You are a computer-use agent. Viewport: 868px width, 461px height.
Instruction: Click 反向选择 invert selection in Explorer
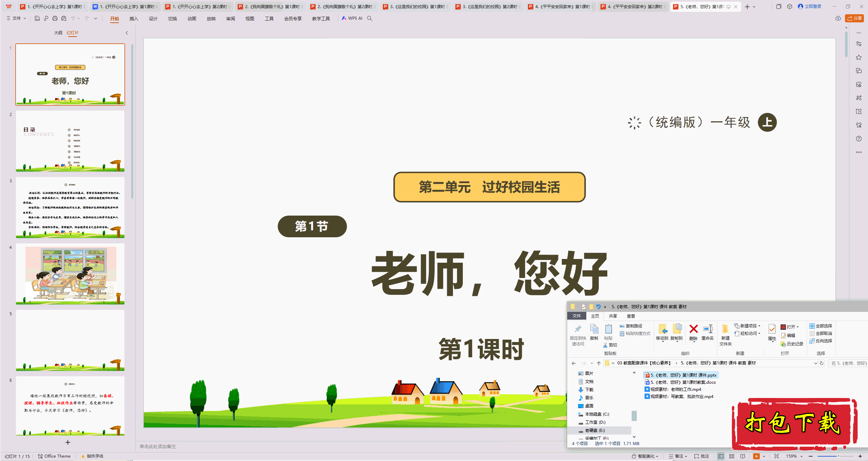point(821,341)
